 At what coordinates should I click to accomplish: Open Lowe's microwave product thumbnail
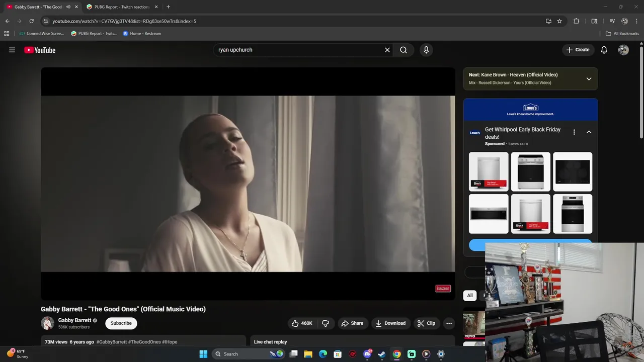[489, 214]
